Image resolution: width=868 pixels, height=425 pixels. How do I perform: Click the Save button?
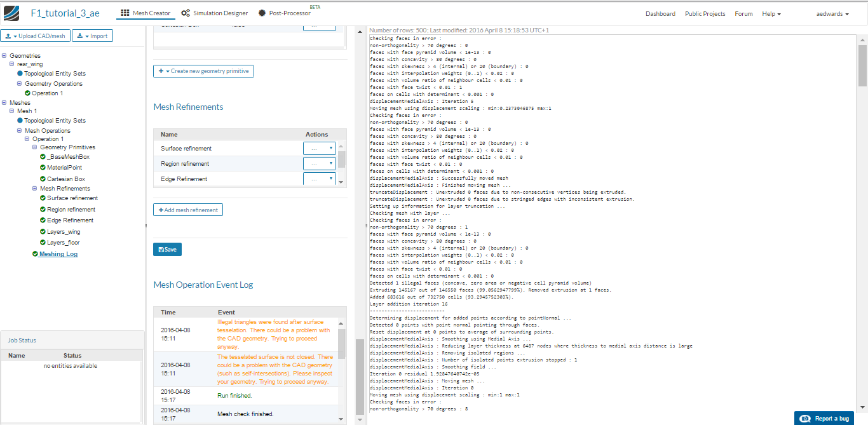coord(167,250)
